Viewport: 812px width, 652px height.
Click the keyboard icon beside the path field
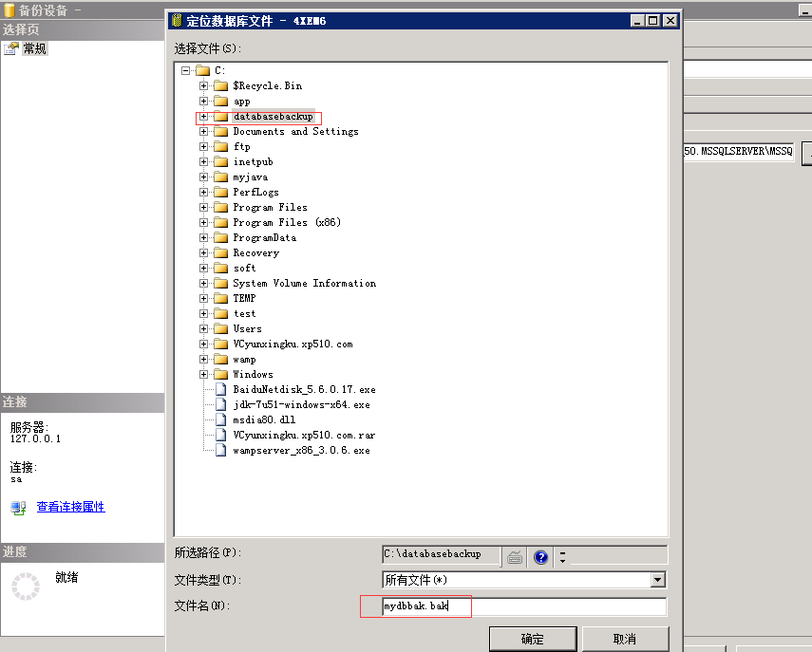pyautogui.click(x=515, y=557)
